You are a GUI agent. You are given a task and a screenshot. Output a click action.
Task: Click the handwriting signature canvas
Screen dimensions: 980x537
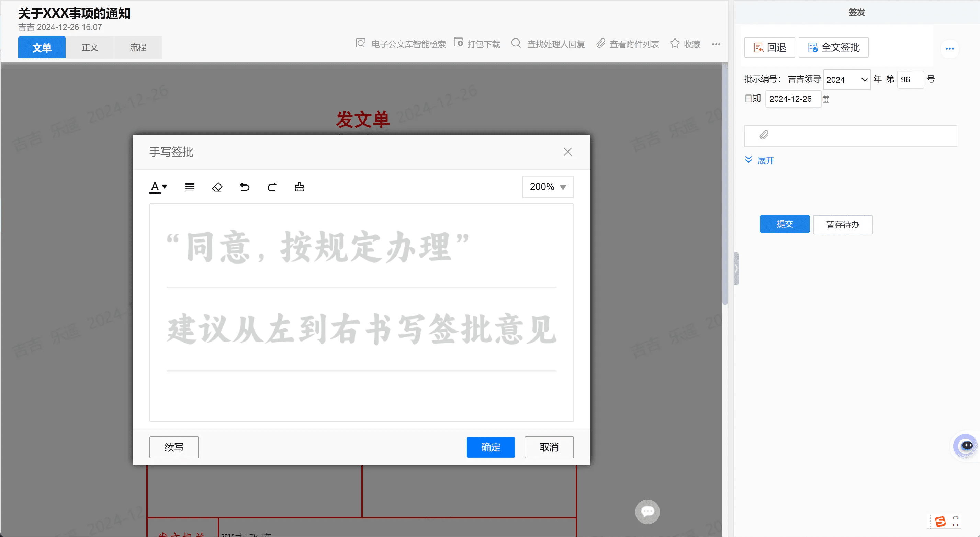tap(361, 312)
